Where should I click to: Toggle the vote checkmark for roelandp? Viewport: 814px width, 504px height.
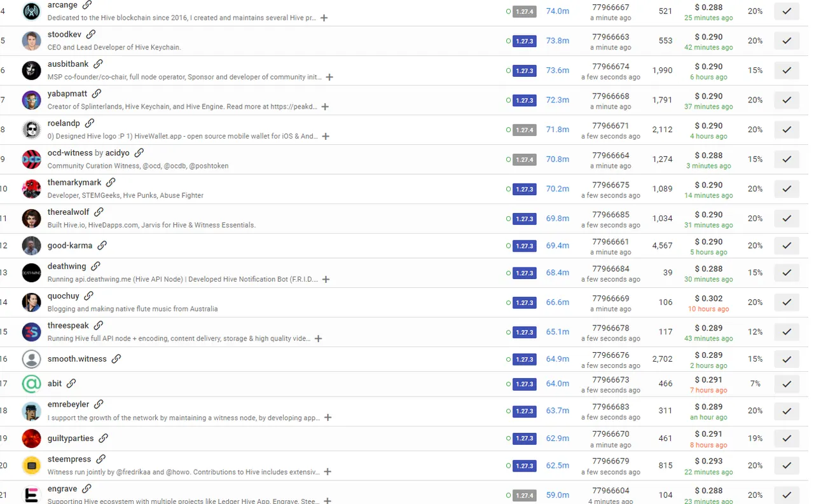[787, 129]
